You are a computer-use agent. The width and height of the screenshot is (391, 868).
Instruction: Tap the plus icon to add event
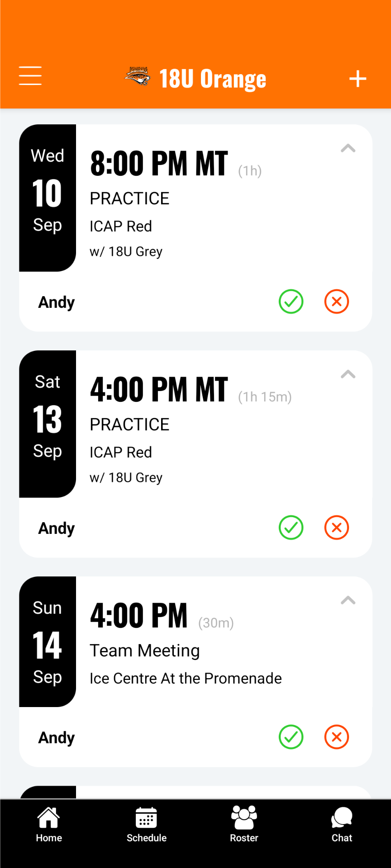tap(358, 79)
